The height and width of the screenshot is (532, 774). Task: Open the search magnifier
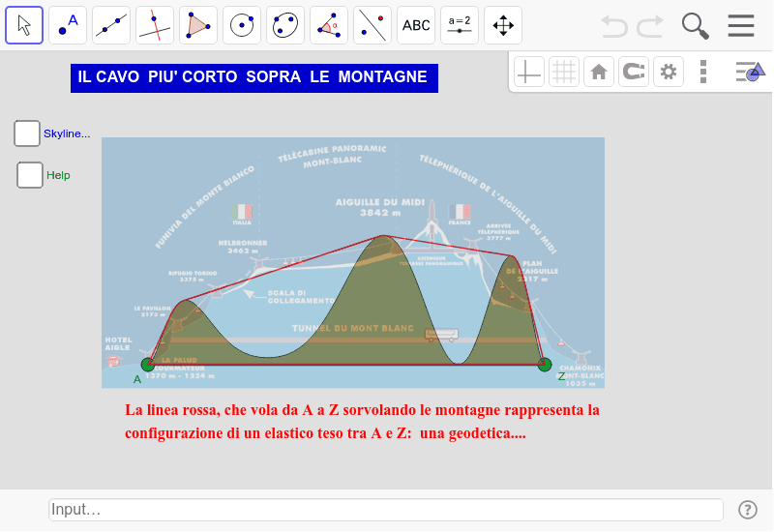click(695, 26)
